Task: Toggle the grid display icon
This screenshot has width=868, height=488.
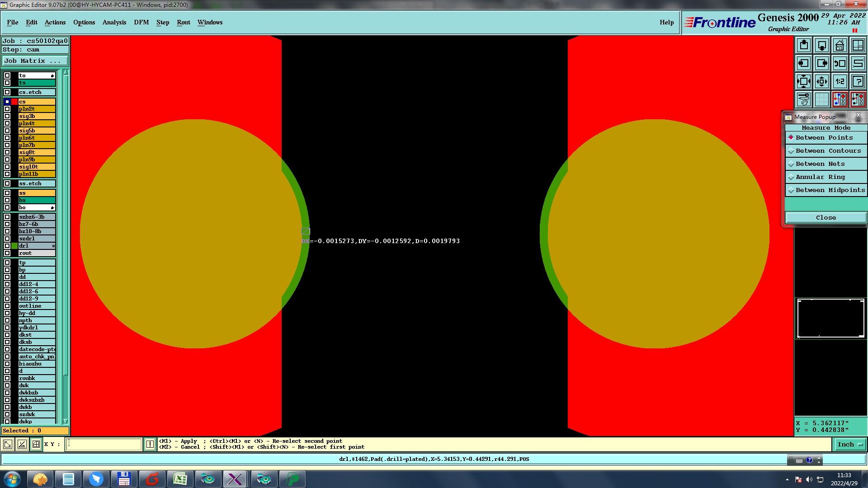Action: click(x=822, y=99)
